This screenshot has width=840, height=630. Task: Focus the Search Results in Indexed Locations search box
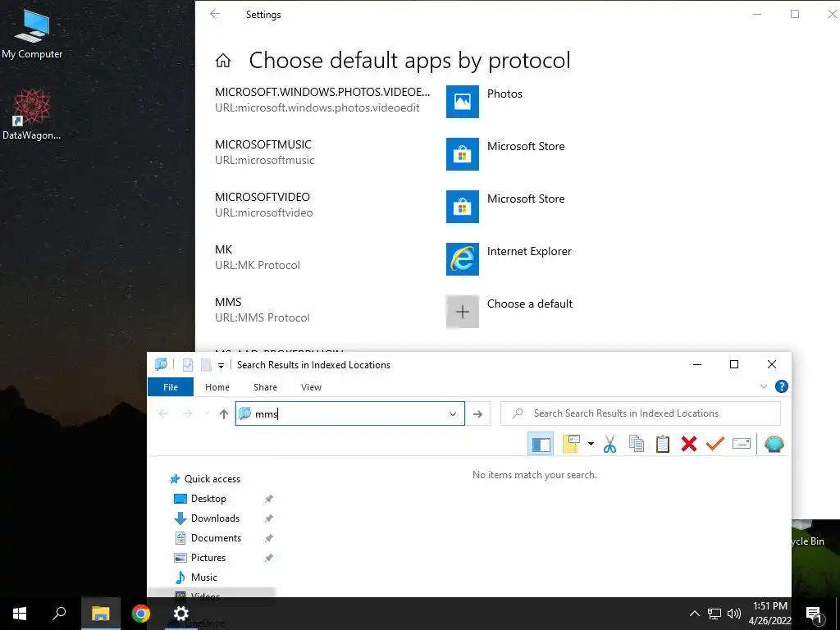640,413
